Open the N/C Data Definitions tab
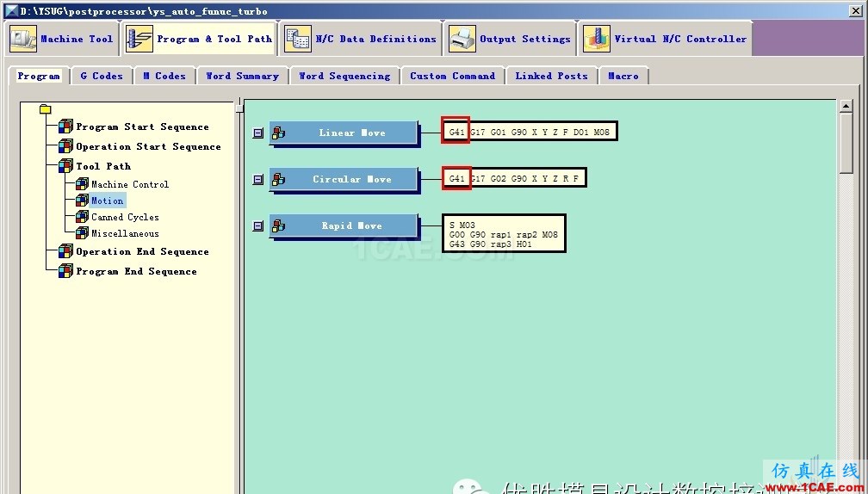Screen dimensions: 868x494 pyautogui.click(x=360, y=39)
